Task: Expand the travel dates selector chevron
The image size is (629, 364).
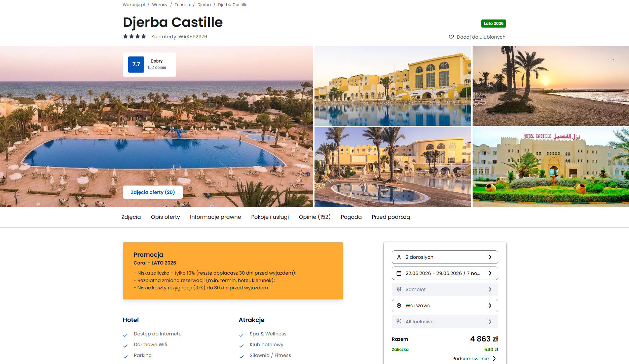Action: [x=490, y=273]
